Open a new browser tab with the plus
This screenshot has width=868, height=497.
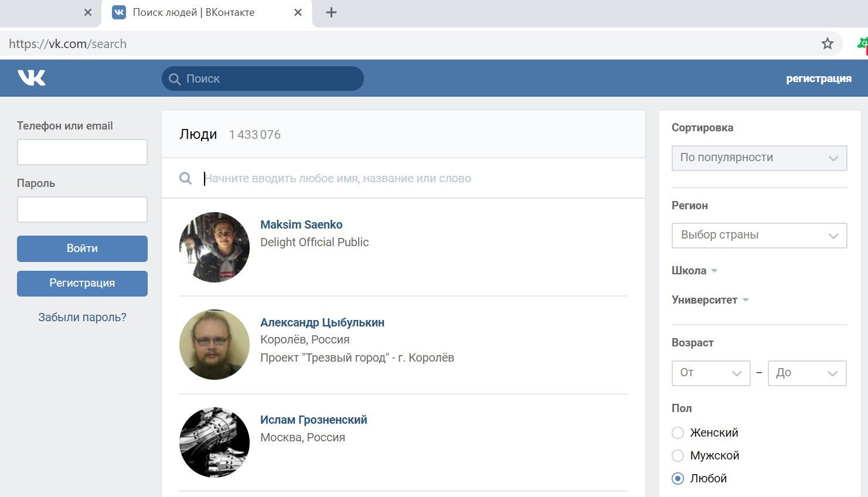pos(331,12)
